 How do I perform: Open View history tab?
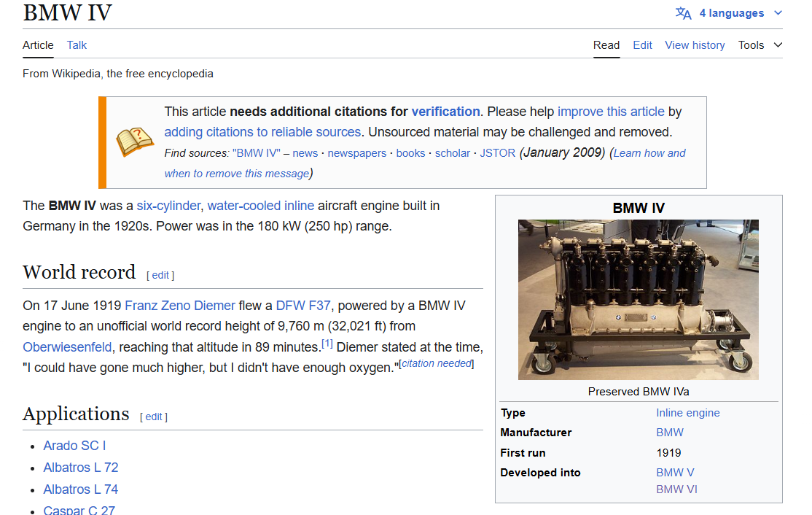click(695, 45)
